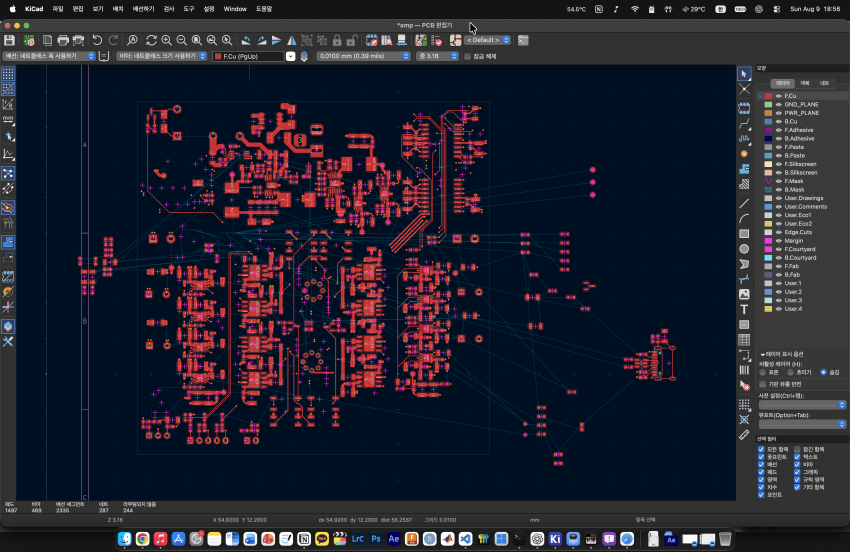Enable the 기판 뷰를 반전 checkbox
The image size is (850, 552).
[763, 384]
